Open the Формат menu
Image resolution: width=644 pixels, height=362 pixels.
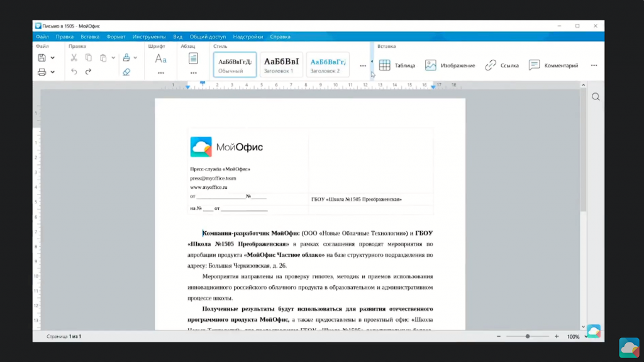(x=116, y=37)
